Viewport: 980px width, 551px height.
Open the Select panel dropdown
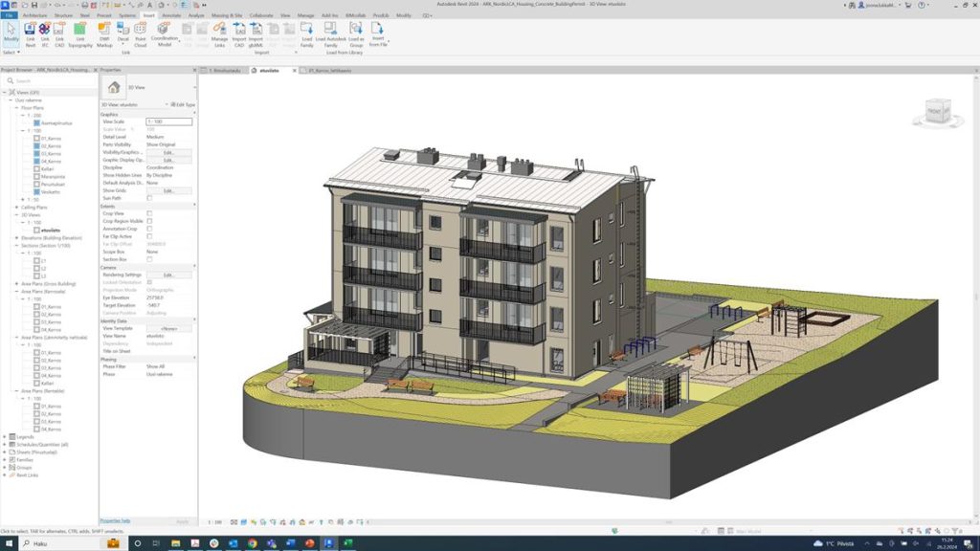(x=11, y=53)
